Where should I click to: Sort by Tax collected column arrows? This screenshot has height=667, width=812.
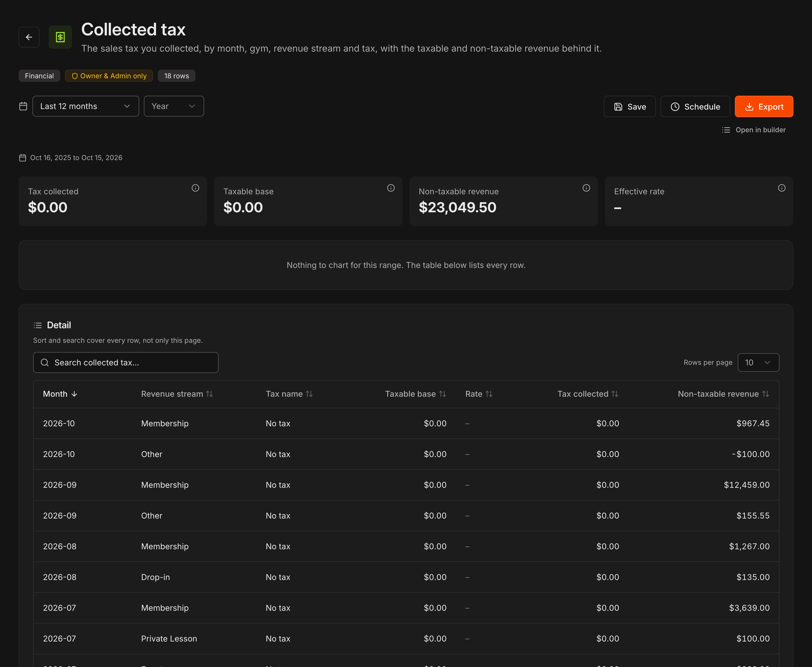tap(615, 394)
